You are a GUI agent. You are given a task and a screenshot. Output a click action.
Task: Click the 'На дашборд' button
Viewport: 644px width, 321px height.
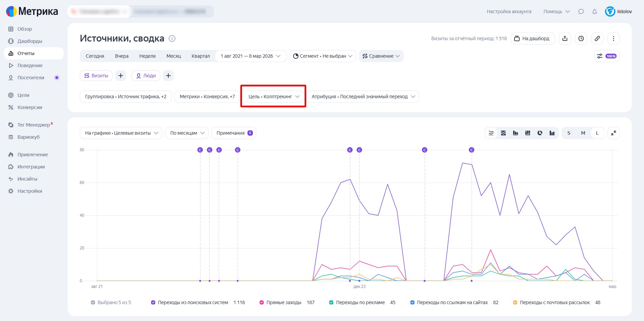532,38
